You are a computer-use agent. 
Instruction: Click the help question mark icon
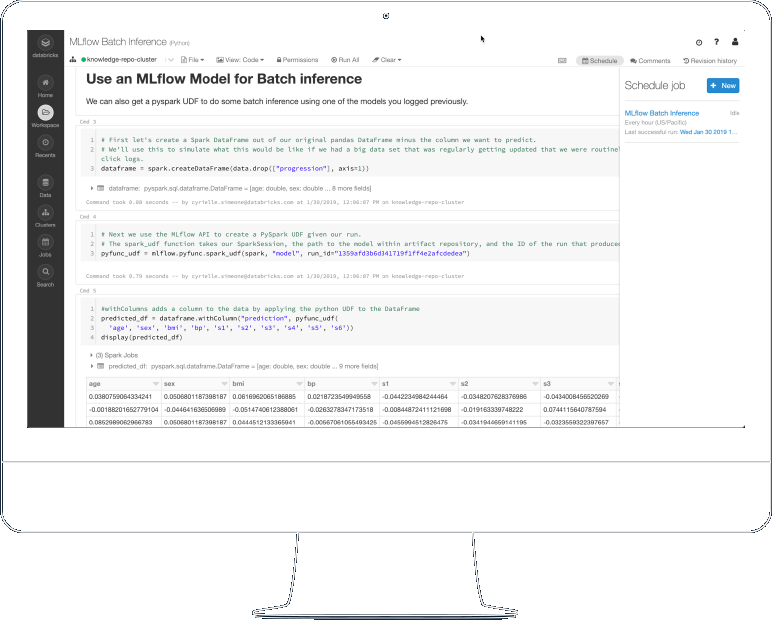[x=716, y=43]
